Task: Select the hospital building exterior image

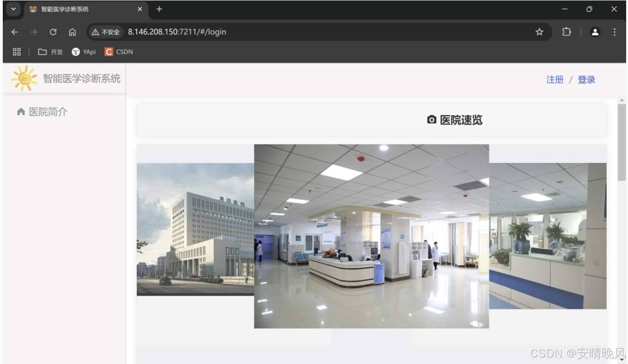Action: click(195, 229)
